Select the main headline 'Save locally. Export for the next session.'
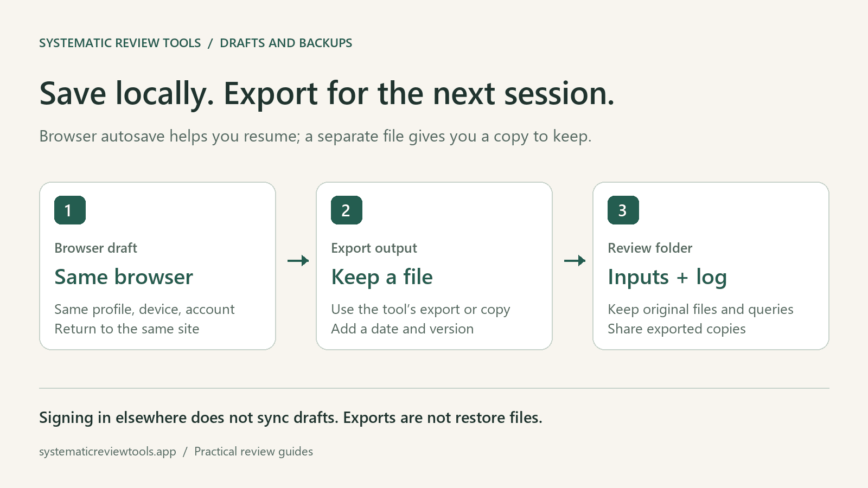 327,93
